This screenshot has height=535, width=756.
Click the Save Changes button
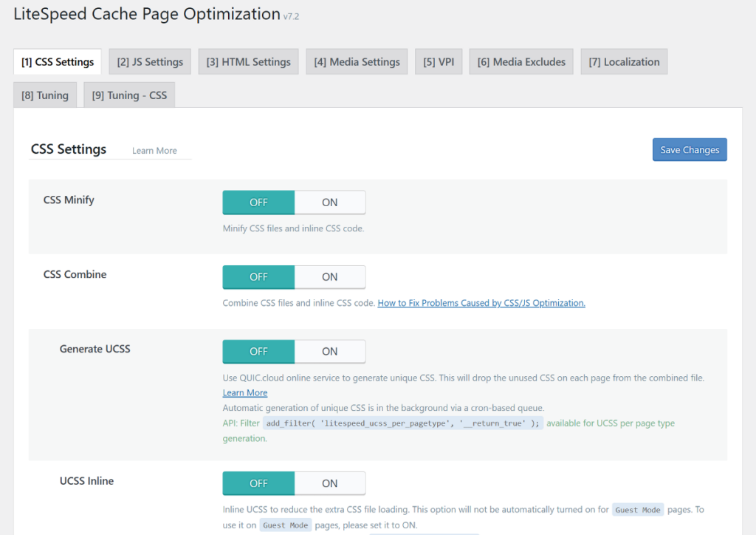[x=689, y=149]
